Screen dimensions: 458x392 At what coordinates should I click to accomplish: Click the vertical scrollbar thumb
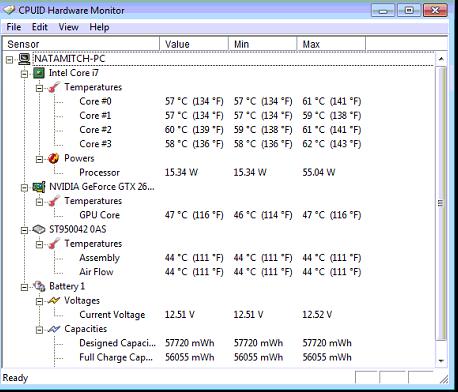click(441, 203)
